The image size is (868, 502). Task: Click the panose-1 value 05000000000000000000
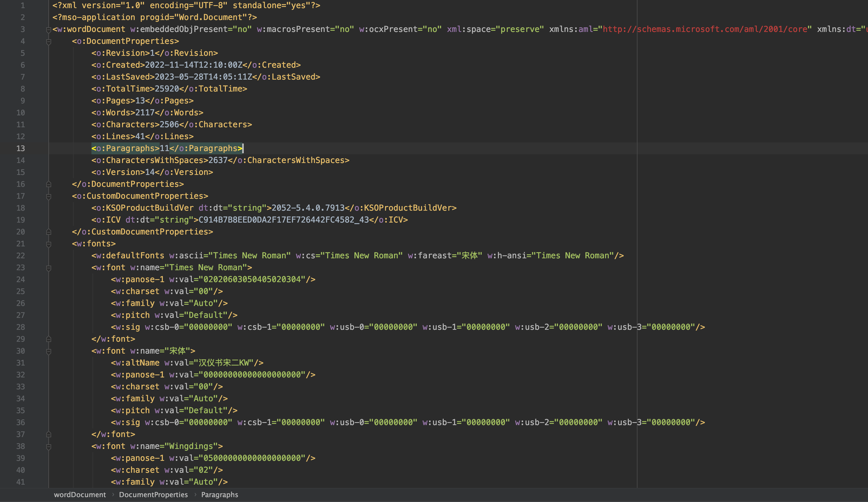coord(252,458)
